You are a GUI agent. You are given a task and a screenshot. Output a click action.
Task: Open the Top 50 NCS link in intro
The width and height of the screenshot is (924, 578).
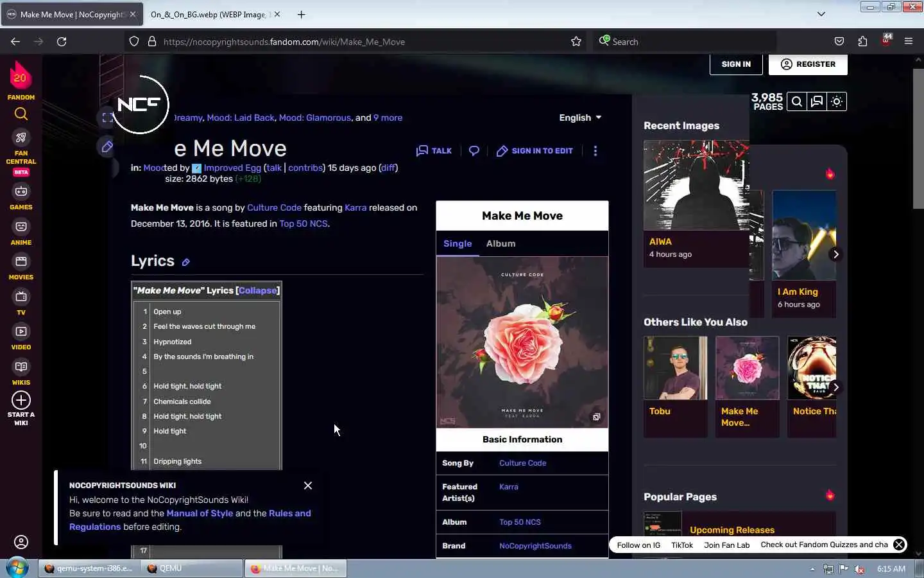[304, 223]
